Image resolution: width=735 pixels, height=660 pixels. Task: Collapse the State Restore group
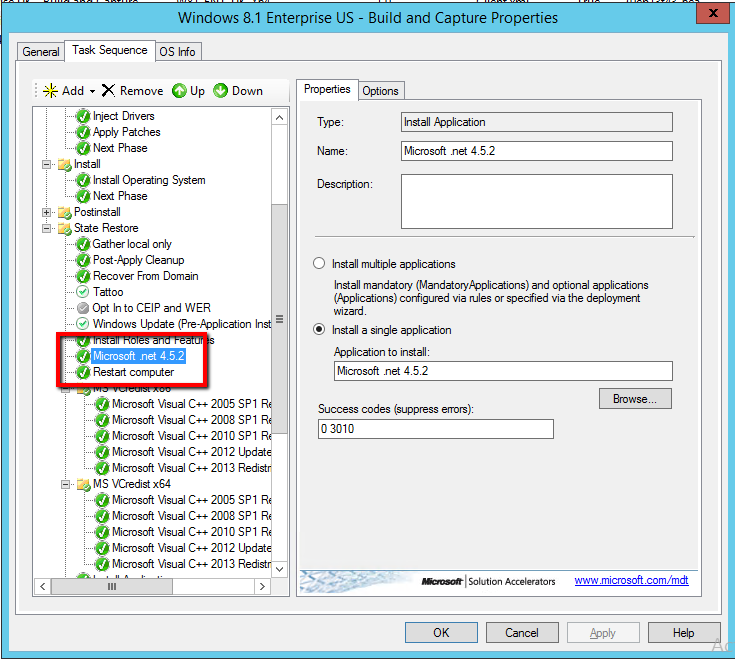pyautogui.click(x=47, y=228)
